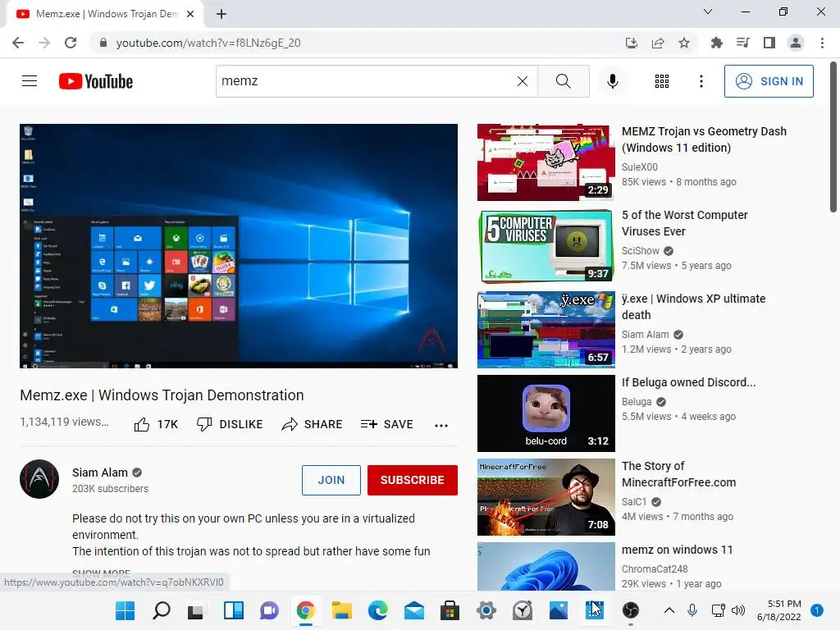Reload the YouTube page
840x630 pixels.
coord(71,43)
